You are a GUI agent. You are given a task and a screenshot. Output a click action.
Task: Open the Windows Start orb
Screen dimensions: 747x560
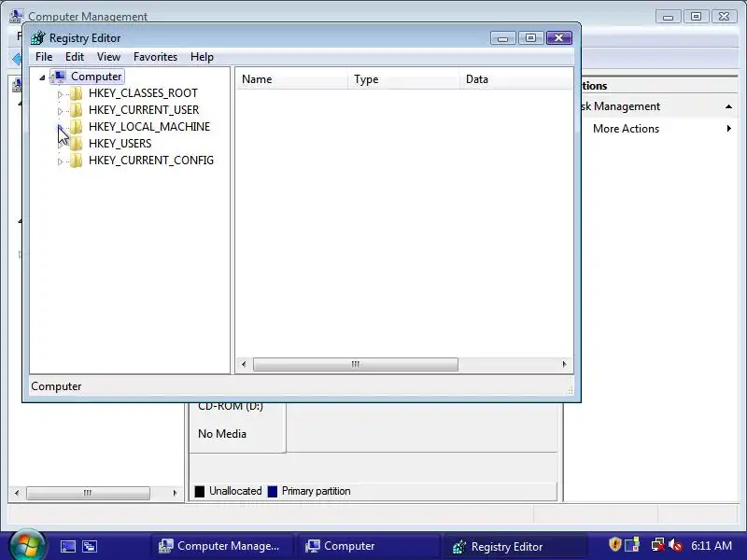[27, 545]
